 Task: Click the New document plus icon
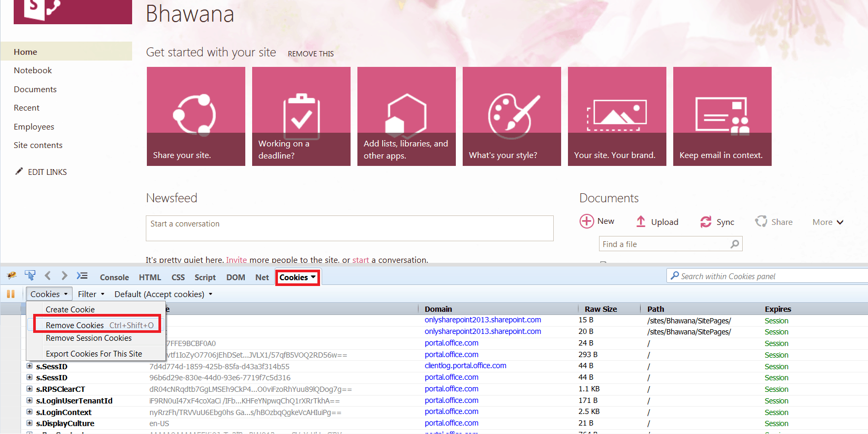click(x=586, y=221)
